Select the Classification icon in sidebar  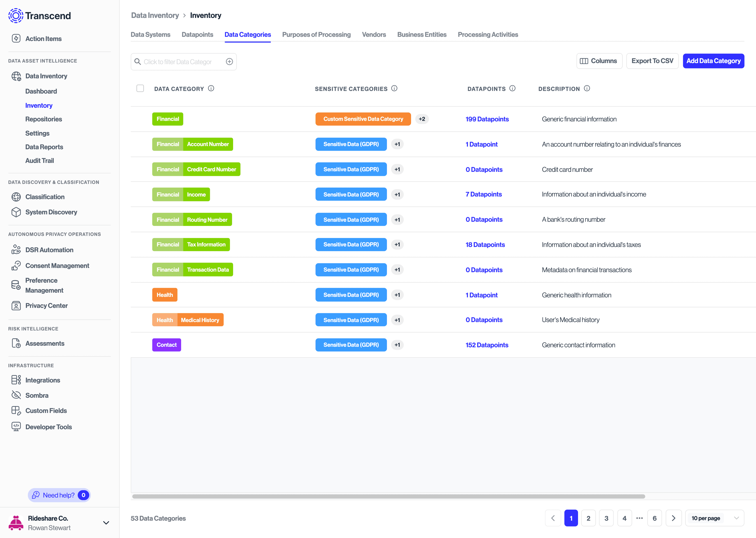coord(17,197)
